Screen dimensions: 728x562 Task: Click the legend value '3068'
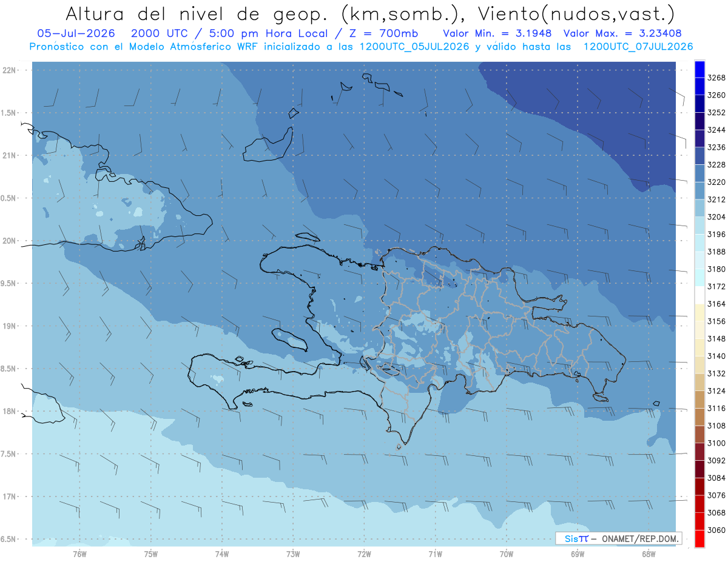click(x=716, y=513)
